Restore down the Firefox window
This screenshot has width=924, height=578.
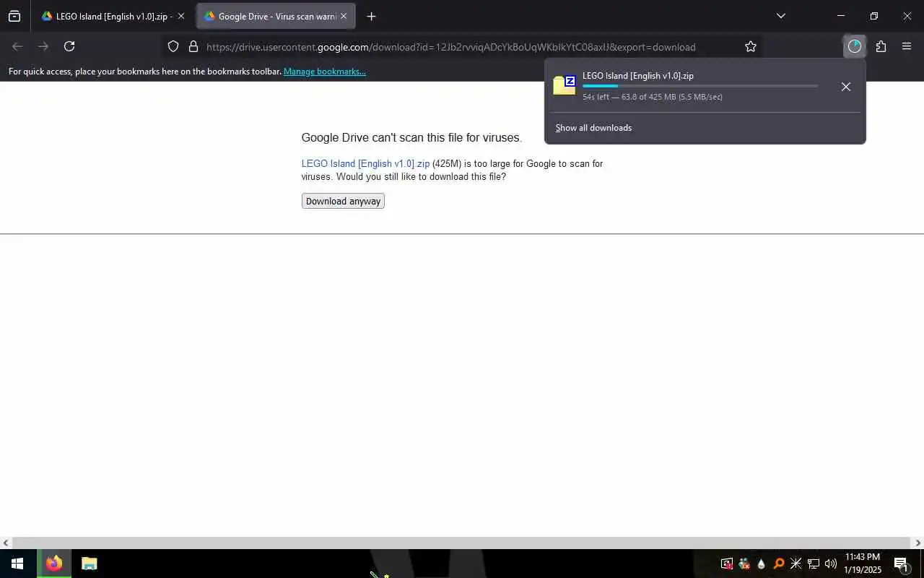[874, 16]
